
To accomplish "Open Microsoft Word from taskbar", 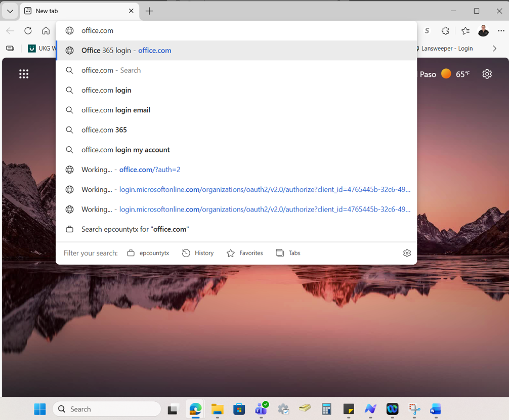I will tap(435, 409).
